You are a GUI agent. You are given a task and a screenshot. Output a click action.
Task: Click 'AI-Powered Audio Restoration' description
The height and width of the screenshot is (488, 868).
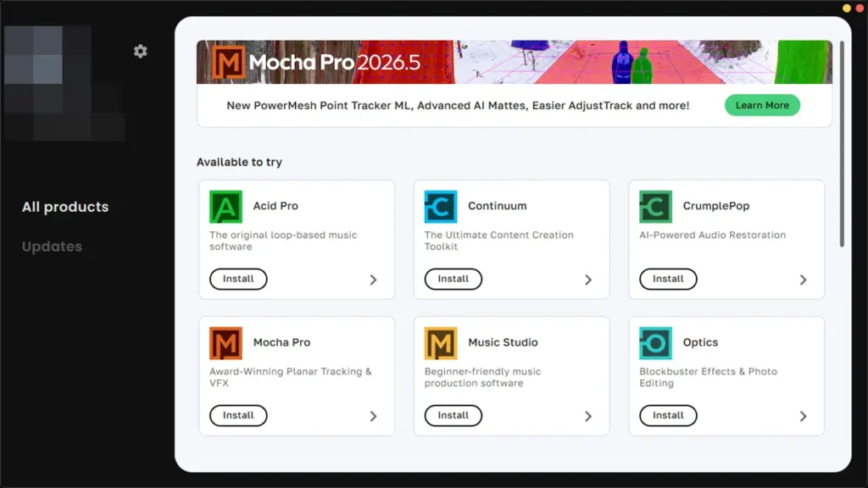click(712, 236)
